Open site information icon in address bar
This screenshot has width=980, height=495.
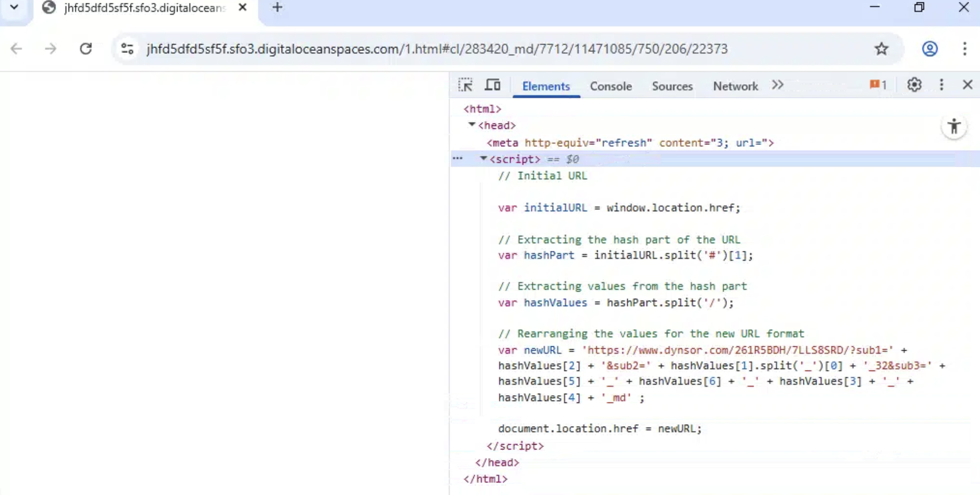[x=127, y=48]
